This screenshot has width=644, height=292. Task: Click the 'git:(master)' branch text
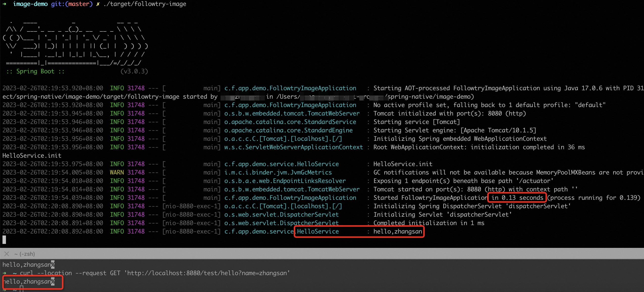click(x=72, y=4)
